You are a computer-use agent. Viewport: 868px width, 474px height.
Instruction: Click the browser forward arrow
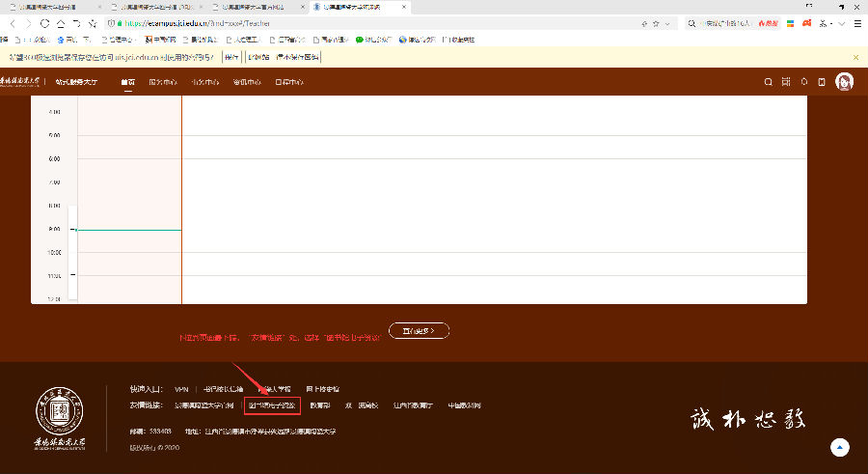(x=28, y=24)
